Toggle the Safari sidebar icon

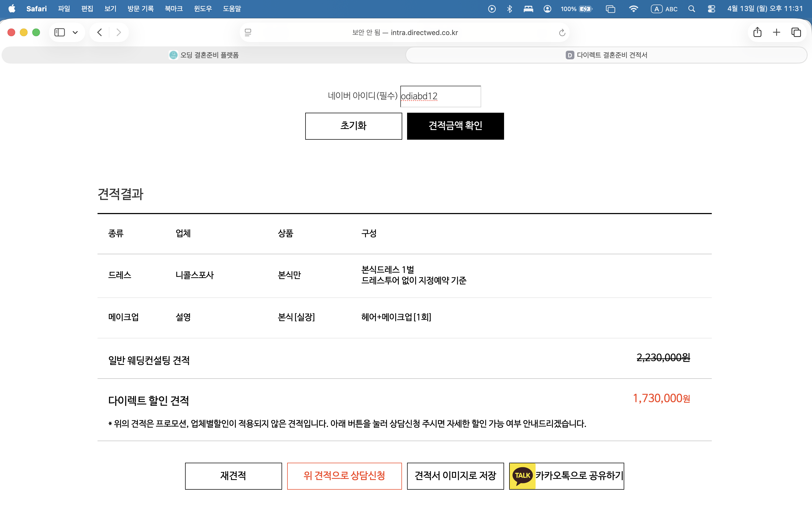[x=60, y=32]
